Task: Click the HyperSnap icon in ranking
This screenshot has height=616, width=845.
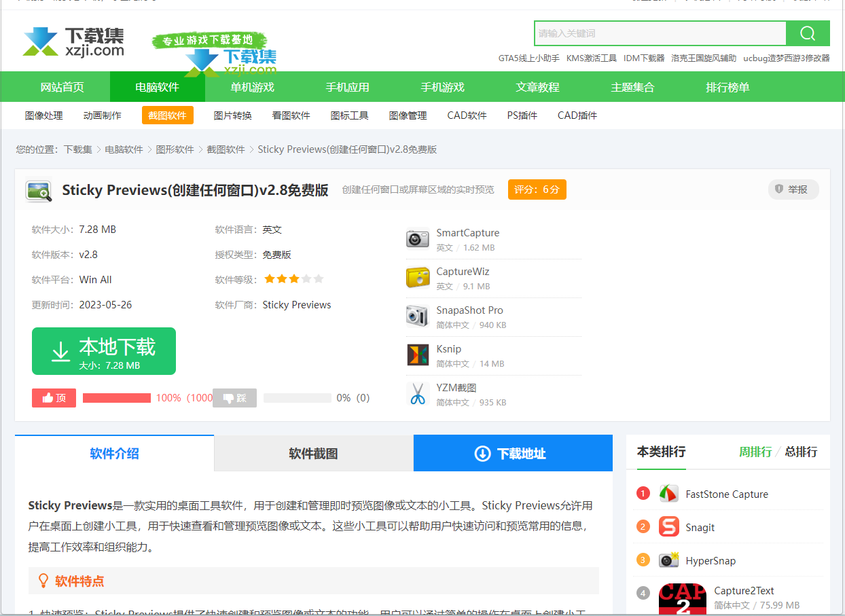Action: tap(669, 560)
